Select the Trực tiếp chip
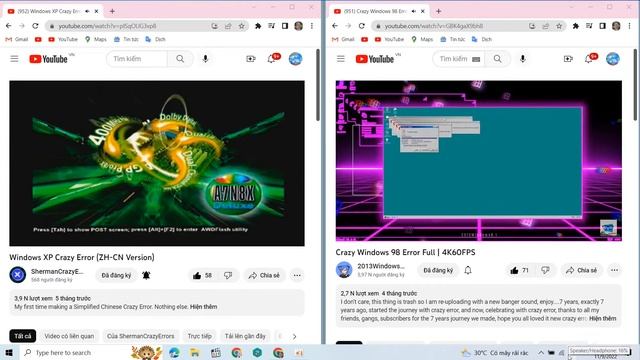The width and height of the screenshot is (640, 360). pos(200,336)
